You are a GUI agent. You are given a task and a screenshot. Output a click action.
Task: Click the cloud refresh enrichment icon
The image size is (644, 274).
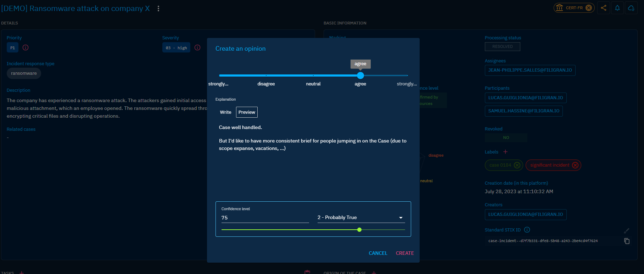pyautogui.click(x=631, y=8)
